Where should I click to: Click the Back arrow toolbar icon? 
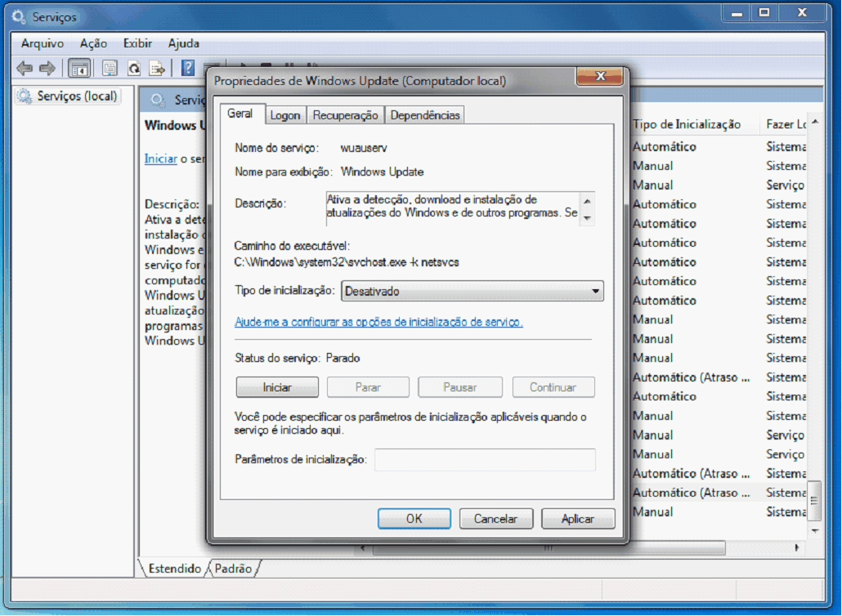click(25, 69)
